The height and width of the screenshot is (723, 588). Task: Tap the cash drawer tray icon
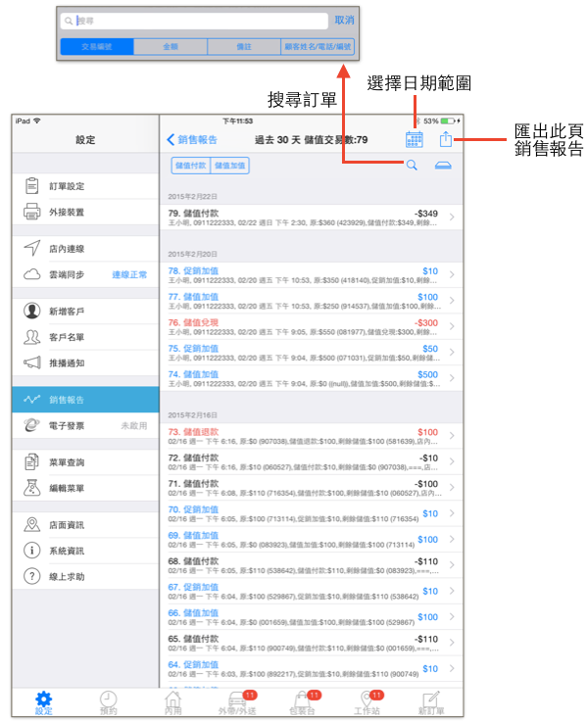coord(443,165)
